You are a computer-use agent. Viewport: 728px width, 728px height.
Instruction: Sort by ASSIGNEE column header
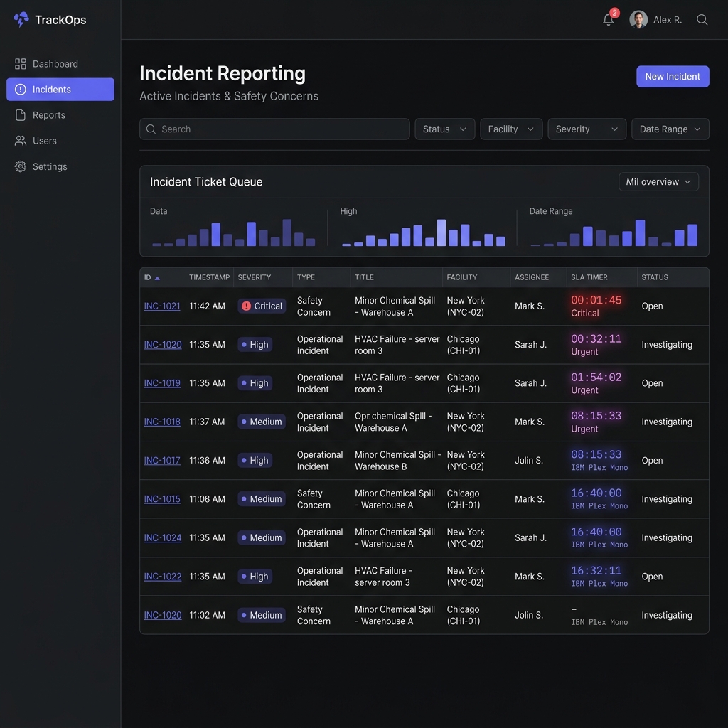tap(532, 277)
